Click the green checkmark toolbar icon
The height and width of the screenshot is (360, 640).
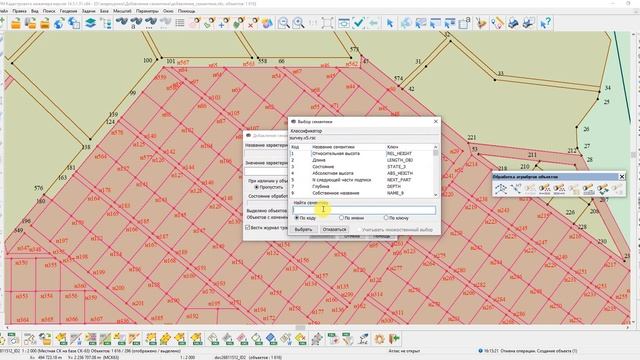pos(359,23)
